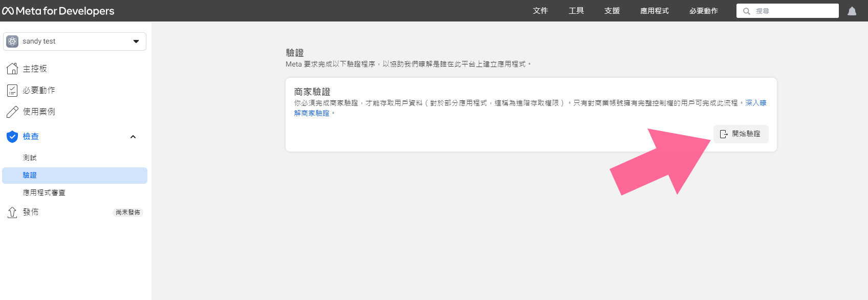Viewport: 868px width, 300px height.
Task: Open 文件 in the top navigation
Action: coord(540,11)
